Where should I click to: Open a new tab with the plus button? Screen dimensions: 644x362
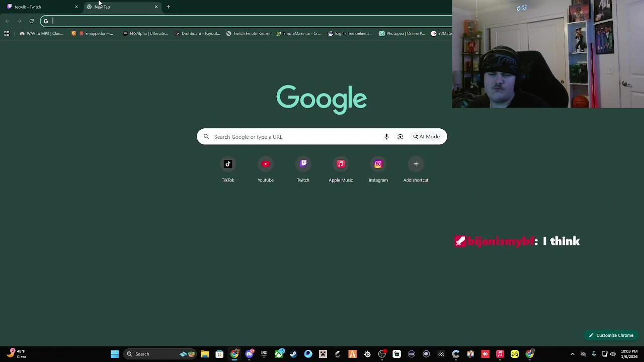click(168, 7)
